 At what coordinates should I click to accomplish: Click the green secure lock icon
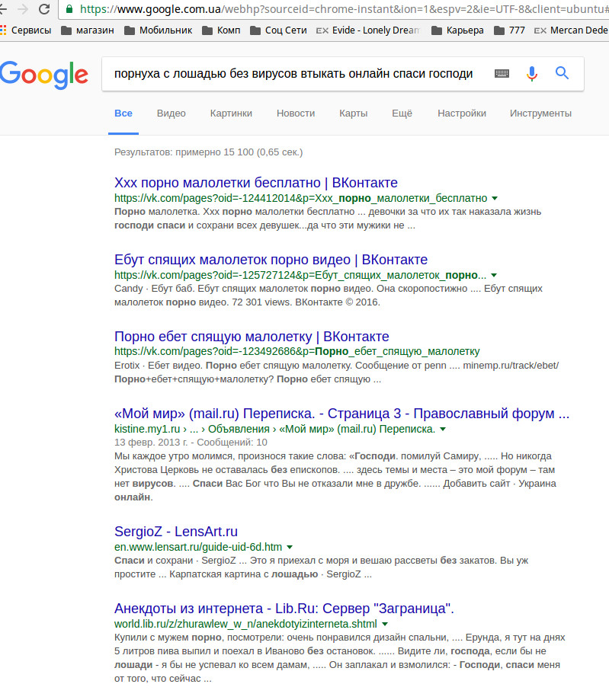click(70, 9)
